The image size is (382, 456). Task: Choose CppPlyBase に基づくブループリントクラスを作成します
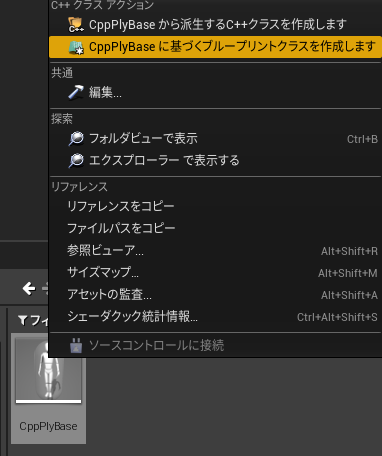[x=215, y=47]
